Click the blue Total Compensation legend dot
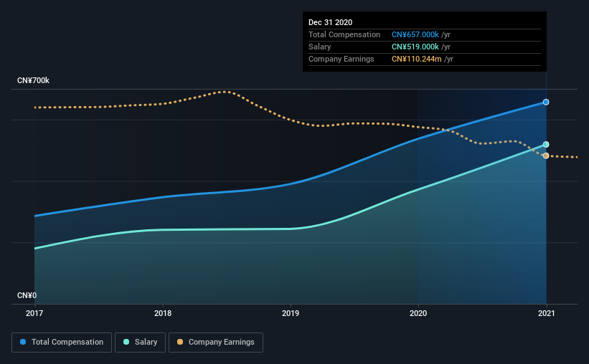 coord(23,342)
